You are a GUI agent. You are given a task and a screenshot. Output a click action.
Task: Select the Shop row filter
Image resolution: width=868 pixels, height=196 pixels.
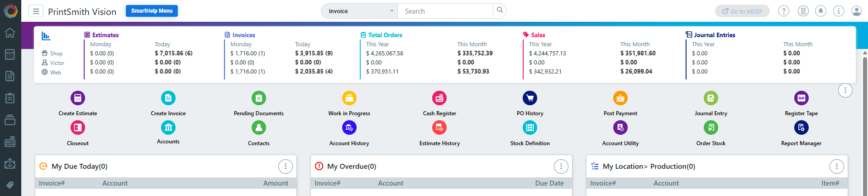52,54
